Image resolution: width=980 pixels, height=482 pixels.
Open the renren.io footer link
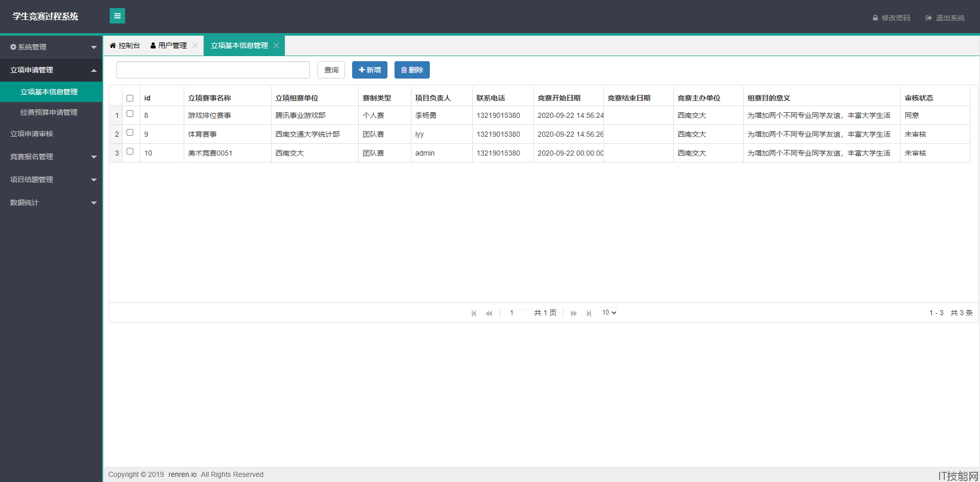(x=182, y=474)
